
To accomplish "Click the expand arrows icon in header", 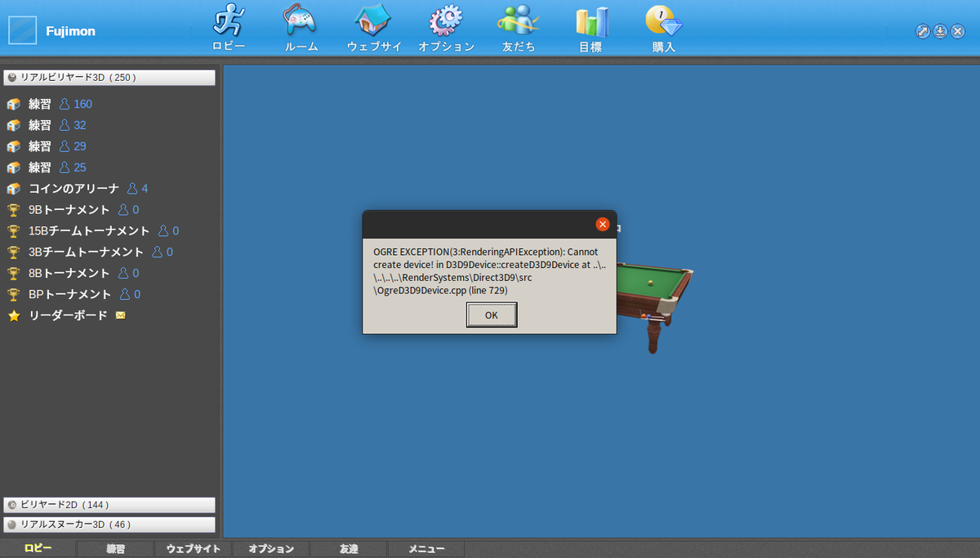I will pyautogui.click(x=923, y=31).
